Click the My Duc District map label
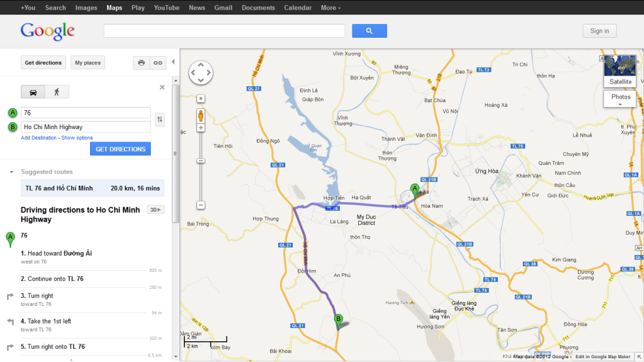Image resolution: width=644 pixels, height=362 pixels. (366, 220)
